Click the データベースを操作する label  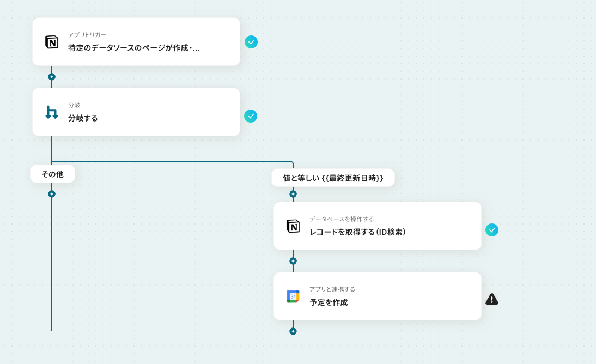pos(342,219)
